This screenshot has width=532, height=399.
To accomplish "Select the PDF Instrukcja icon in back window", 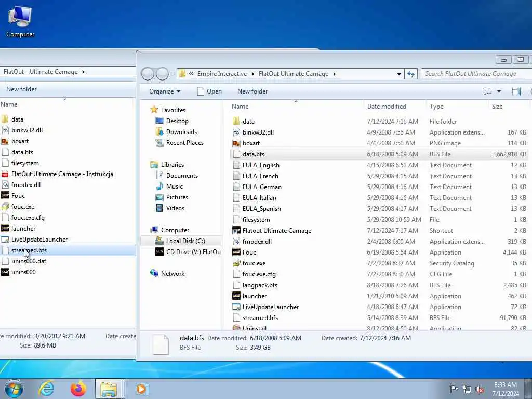I will pos(5,174).
